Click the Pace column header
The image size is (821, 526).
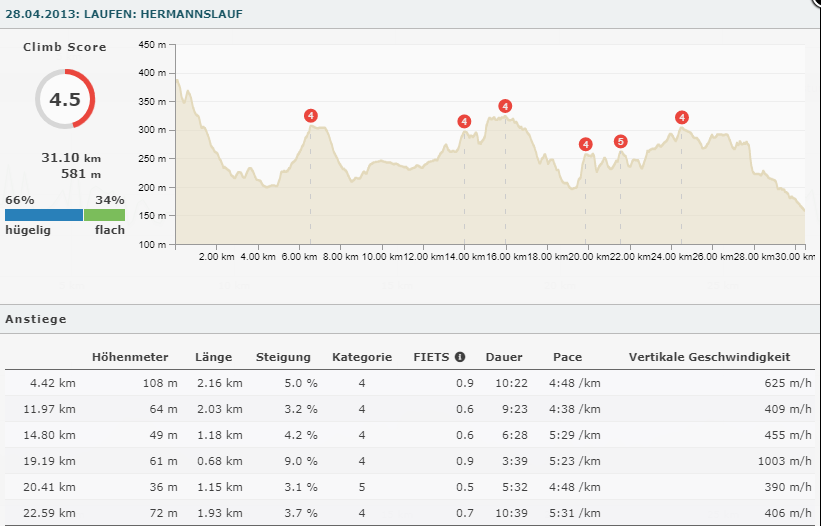click(x=567, y=357)
